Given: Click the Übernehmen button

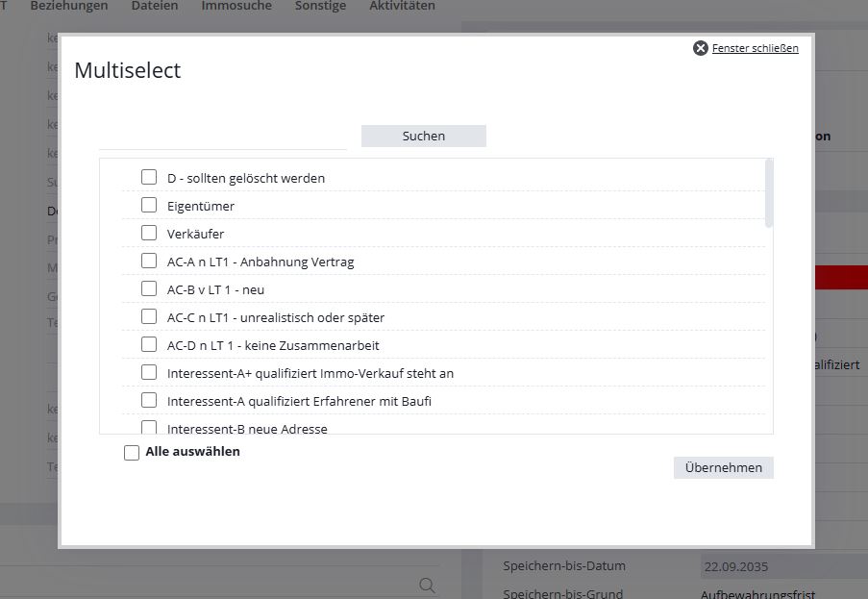Looking at the screenshot, I should [x=723, y=467].
